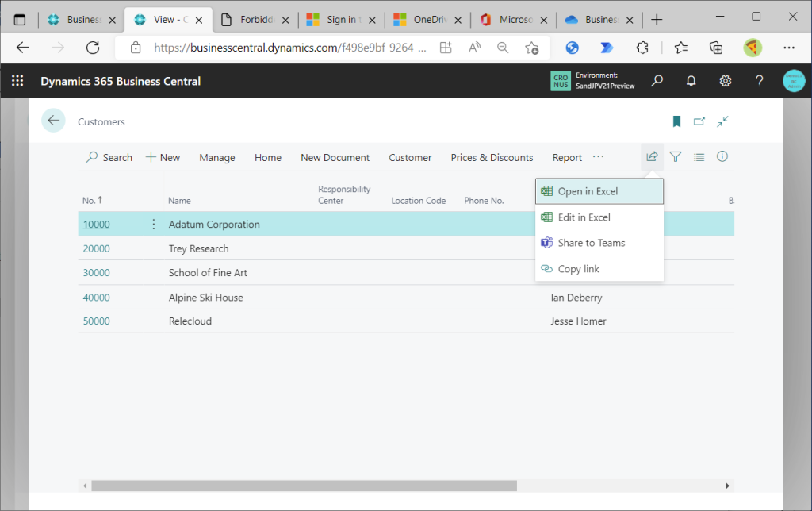Open customer 20000 link
The height and width of the screenshot is (511, 812).
point(96,248)
